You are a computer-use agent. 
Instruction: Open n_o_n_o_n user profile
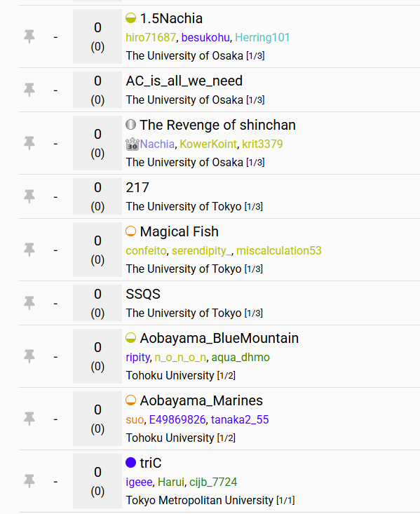180,357
